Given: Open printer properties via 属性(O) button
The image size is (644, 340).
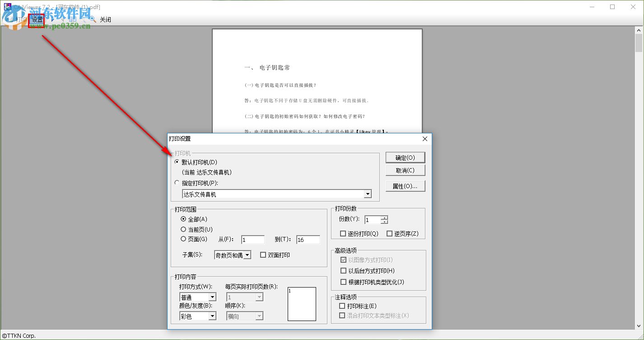Looking at the screenshot, I should 405,186.
